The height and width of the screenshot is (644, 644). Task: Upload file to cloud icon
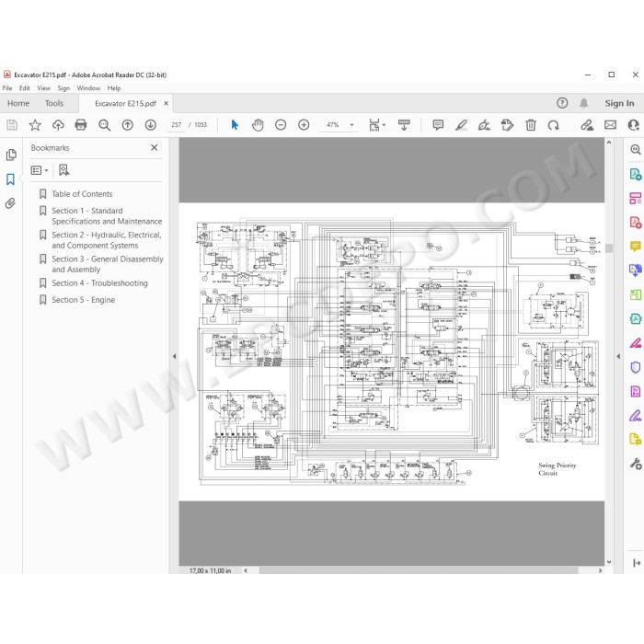tap(58, 125)
